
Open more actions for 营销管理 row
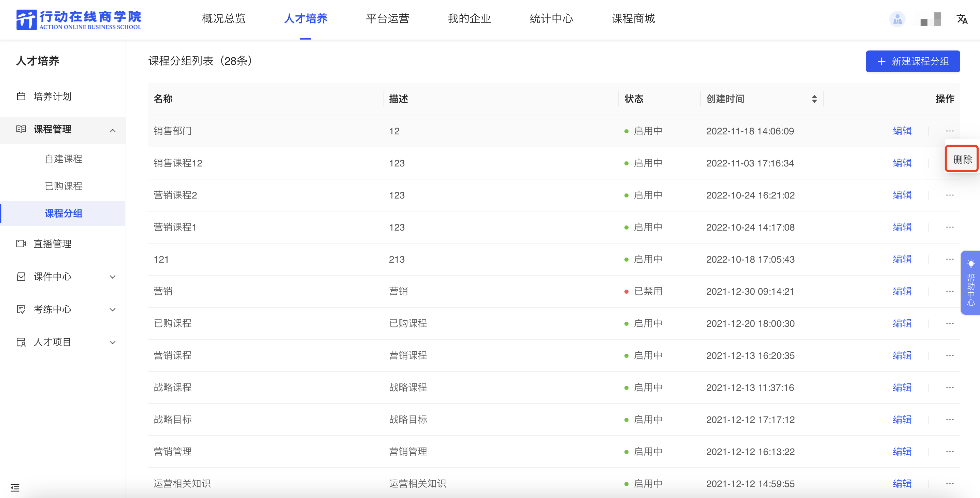(950, 452)
